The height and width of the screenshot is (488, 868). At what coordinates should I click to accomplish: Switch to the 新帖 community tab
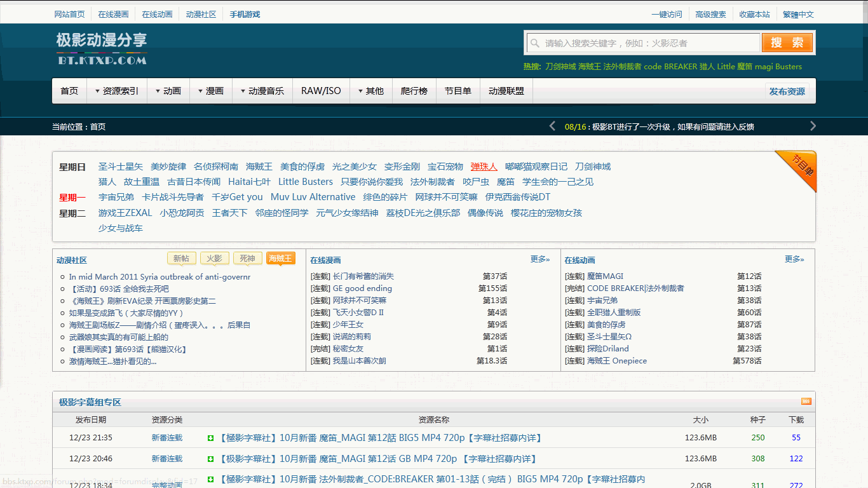click(x=181, y=258)
